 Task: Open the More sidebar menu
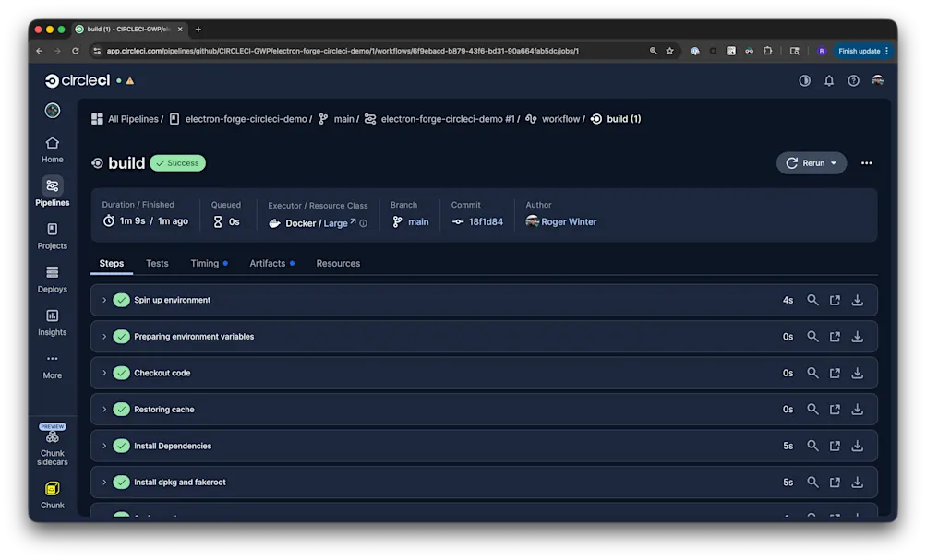(x=52, y=366)
